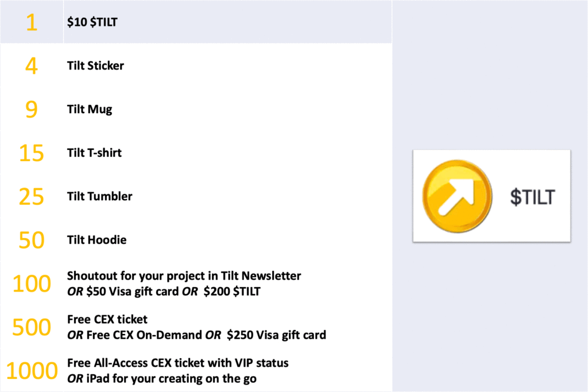Viewport: 588px width, 392px height.
Task: Click the yellow number 1 tier
Action: [x=32, y=23]
